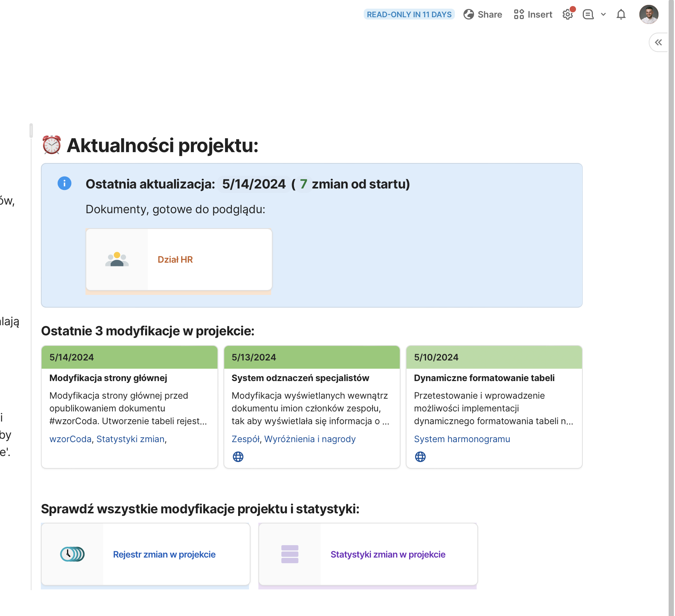Click the Share button
Screen dimensions: 675x616
click(x=483, y=15)
